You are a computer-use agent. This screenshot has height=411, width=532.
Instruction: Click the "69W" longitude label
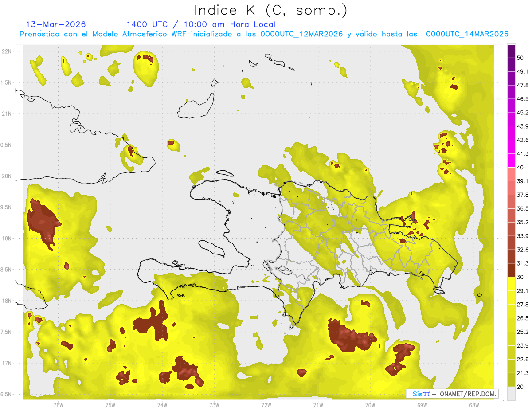pyautogui.click(x=422, y=405)
